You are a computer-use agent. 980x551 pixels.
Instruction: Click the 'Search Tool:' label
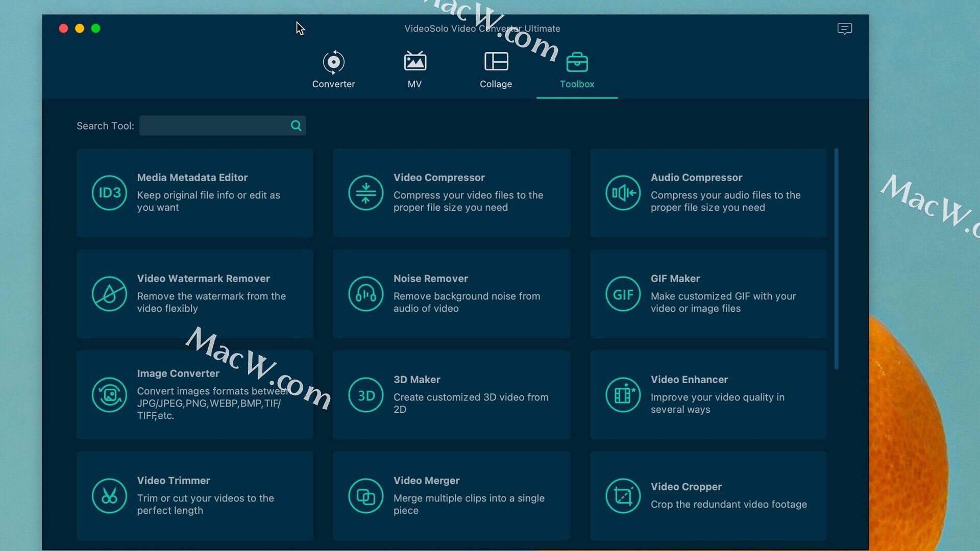(105, 126)
